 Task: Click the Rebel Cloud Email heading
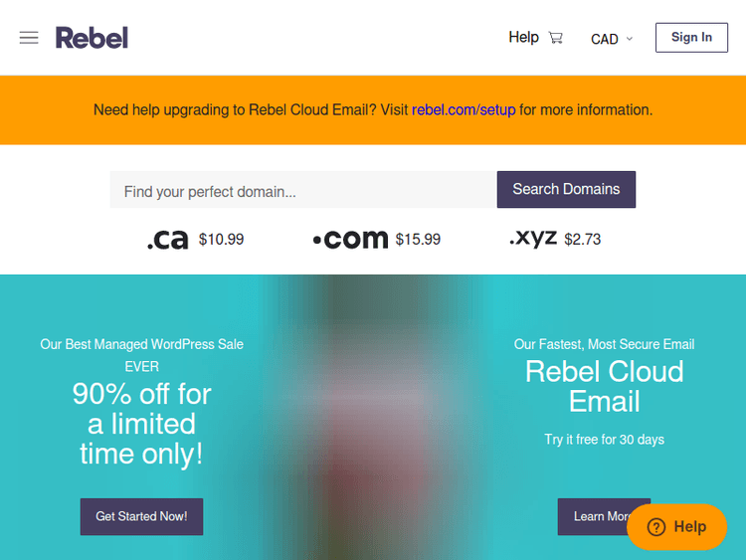click(x=604, y=386)
